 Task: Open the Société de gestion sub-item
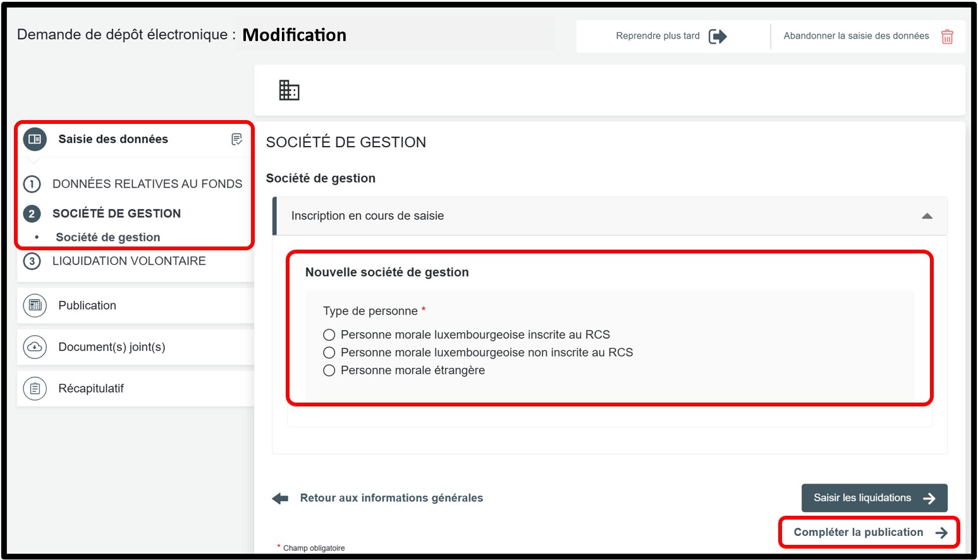point(108,238)
